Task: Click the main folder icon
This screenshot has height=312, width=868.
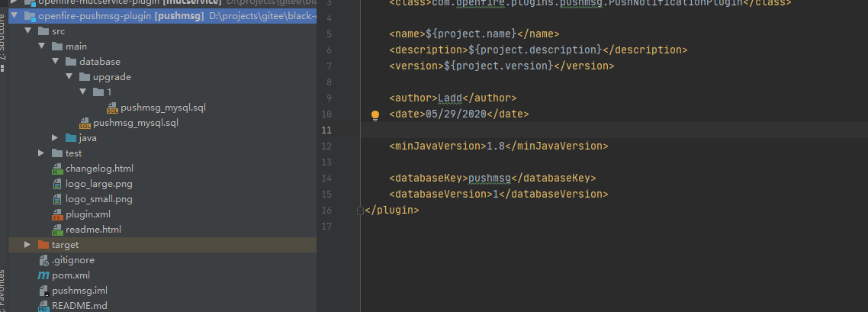Action: click(57, 47)
